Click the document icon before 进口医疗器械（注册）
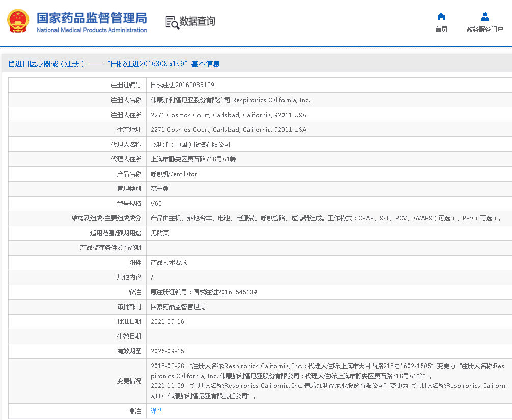Viewport: 512px width, 420px height. click(x=11, y=63)
